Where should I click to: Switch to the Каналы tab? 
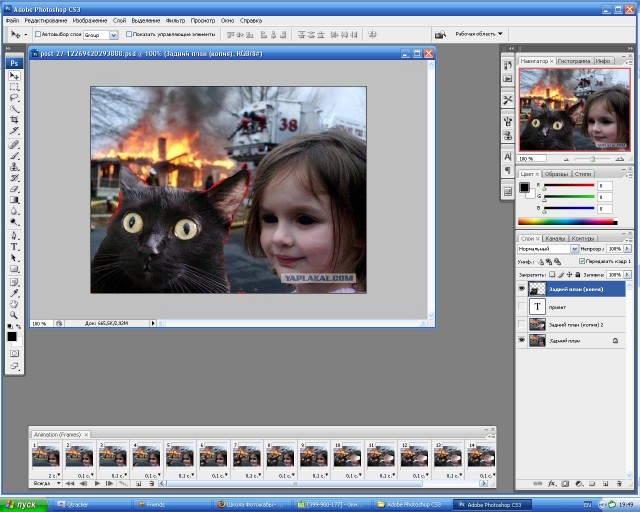click(x=555, y=238)
